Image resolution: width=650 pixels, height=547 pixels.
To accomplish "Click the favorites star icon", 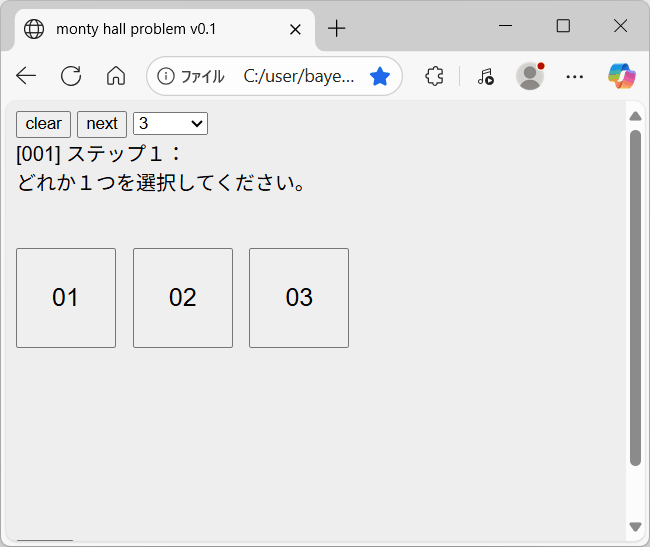I will point(380,76).
